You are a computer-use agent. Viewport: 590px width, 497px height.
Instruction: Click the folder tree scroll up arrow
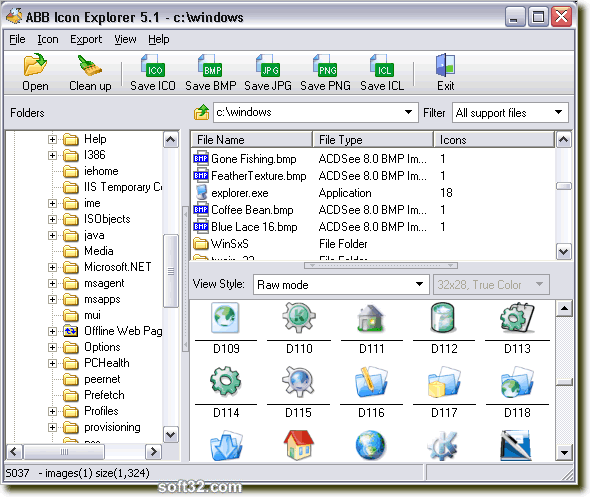click(170, 140)
